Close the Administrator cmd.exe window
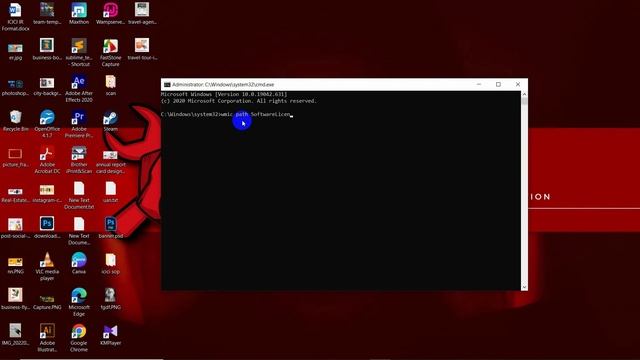640x360 pixels. click(518, 84)
